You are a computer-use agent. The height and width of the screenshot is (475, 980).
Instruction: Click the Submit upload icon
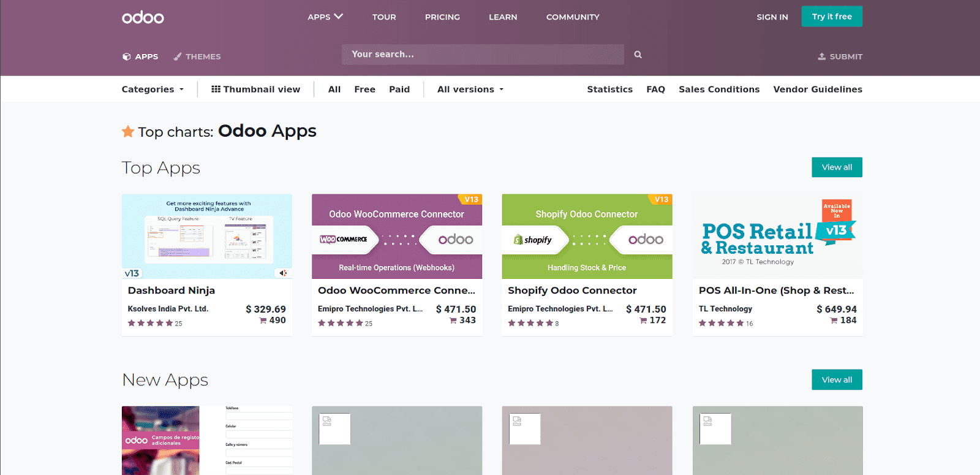click(821, 56)
